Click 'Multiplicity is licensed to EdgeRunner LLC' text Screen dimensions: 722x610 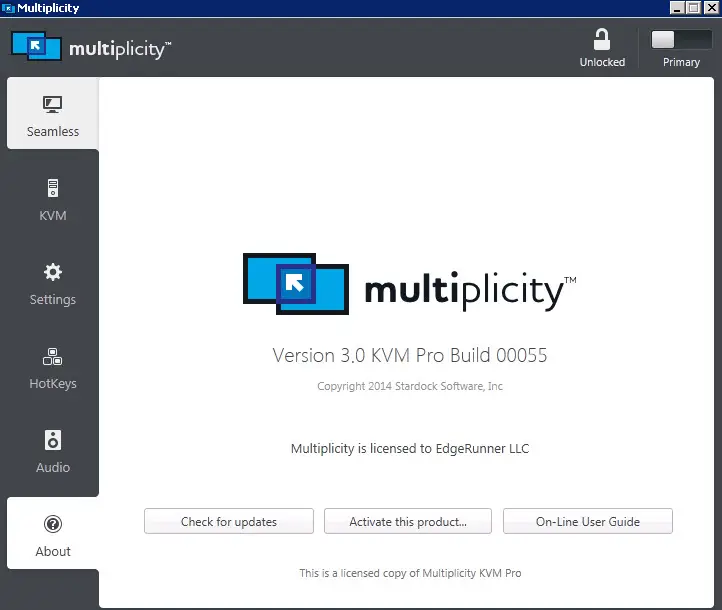tap(410, 448)
